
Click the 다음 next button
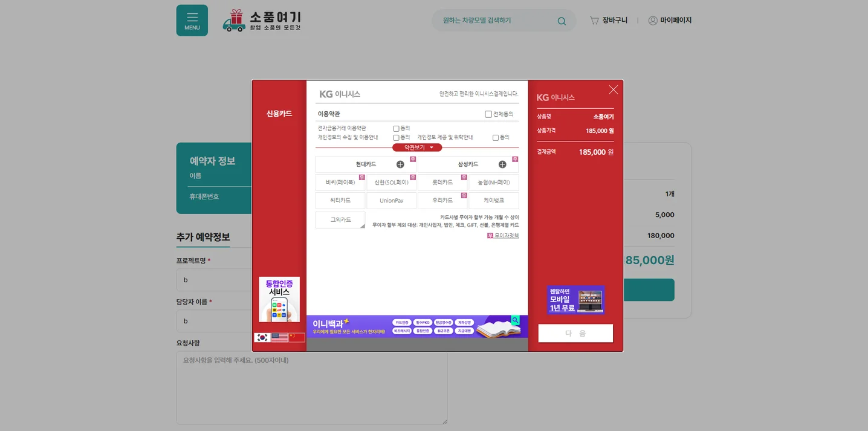(575, 333)
